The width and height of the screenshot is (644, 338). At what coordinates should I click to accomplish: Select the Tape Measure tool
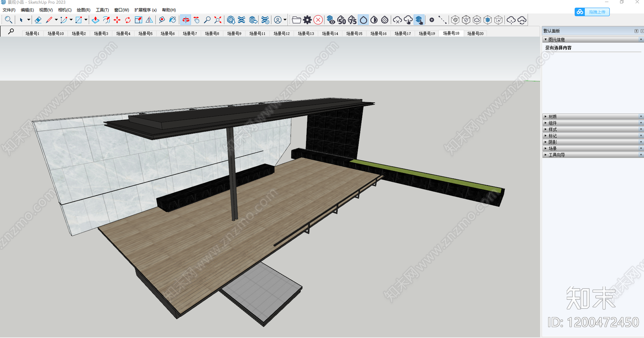162,20
